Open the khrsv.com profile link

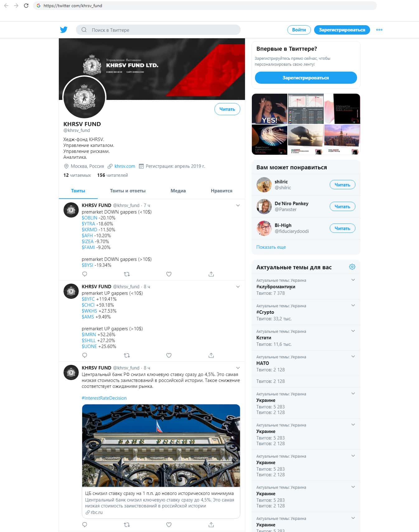click(125, 166)
